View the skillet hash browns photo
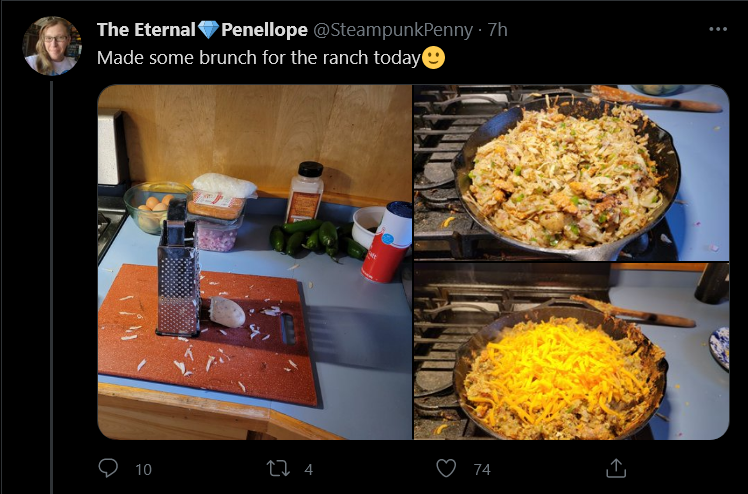 tap(571, 173)
